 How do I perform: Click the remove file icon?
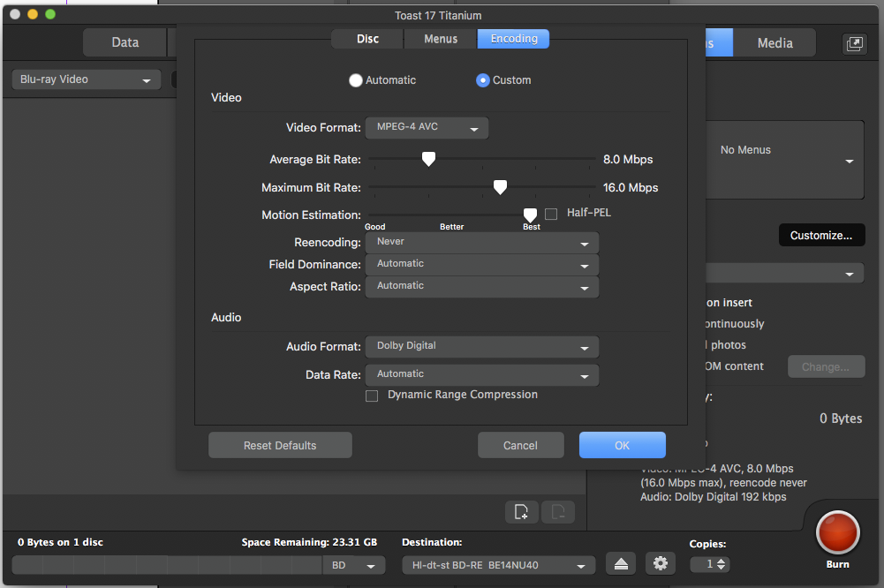pyautogui.click(x=558, y=512)
